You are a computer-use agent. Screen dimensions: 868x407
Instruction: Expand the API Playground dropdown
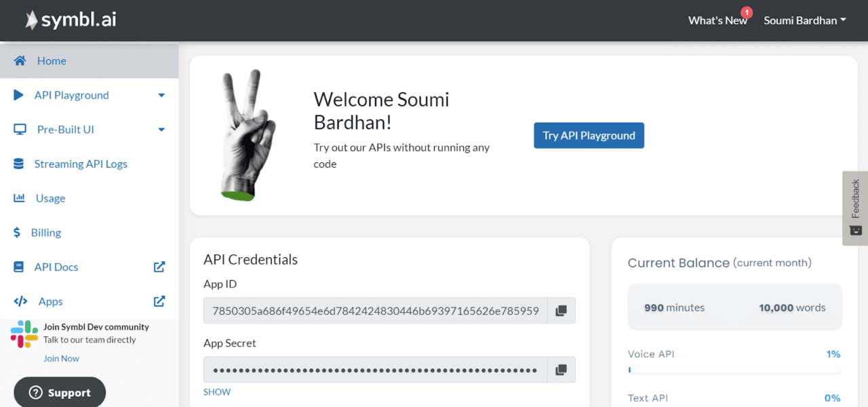[161, 95]
